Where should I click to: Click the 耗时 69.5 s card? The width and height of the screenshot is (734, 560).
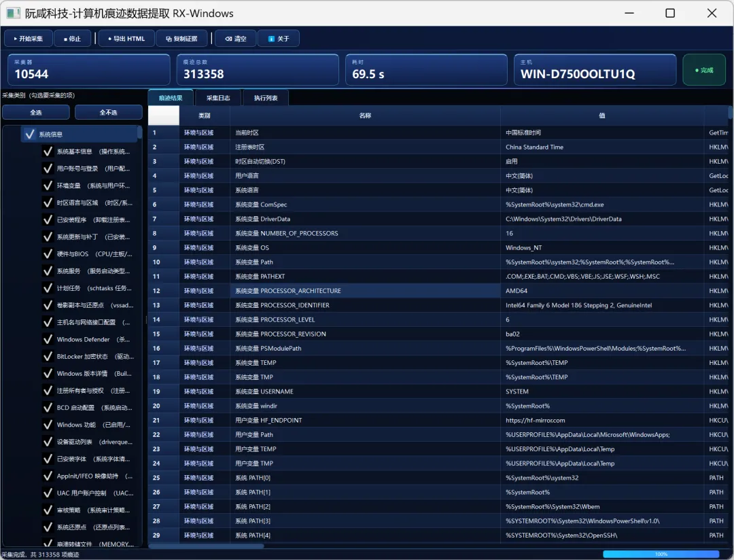point(426,70)
